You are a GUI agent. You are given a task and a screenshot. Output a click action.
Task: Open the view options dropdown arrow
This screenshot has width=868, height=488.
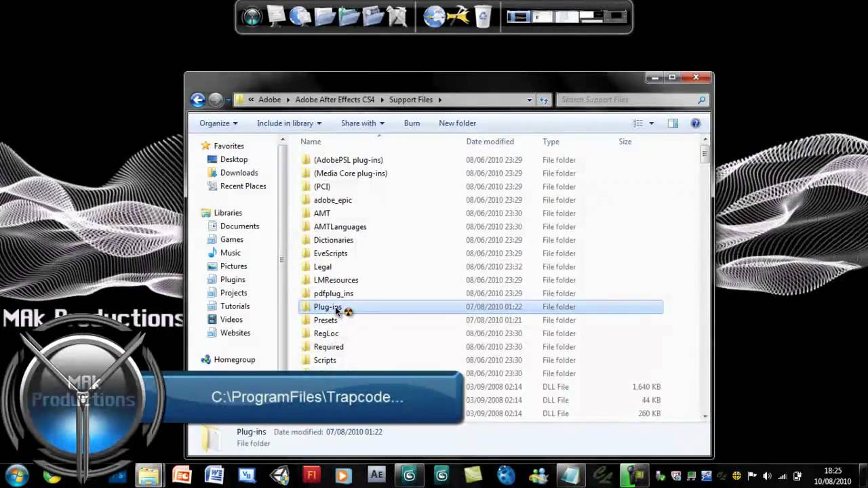tap(651, 123)
